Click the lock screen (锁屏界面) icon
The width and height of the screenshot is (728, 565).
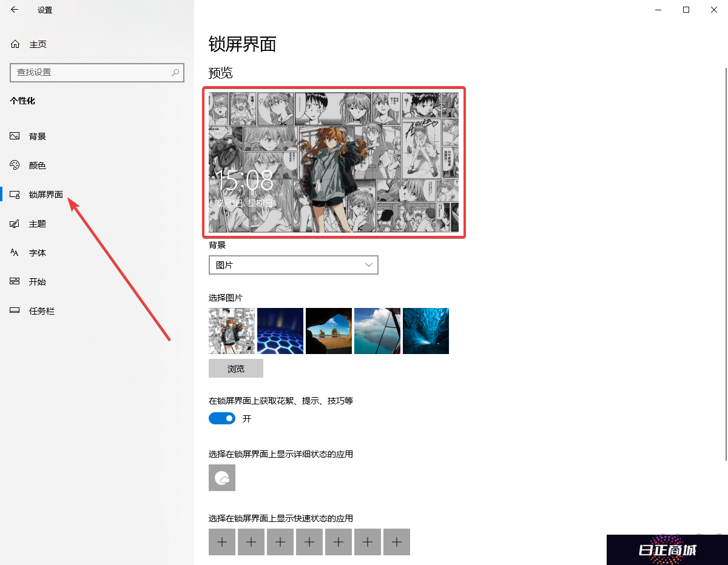coord(15,195)
